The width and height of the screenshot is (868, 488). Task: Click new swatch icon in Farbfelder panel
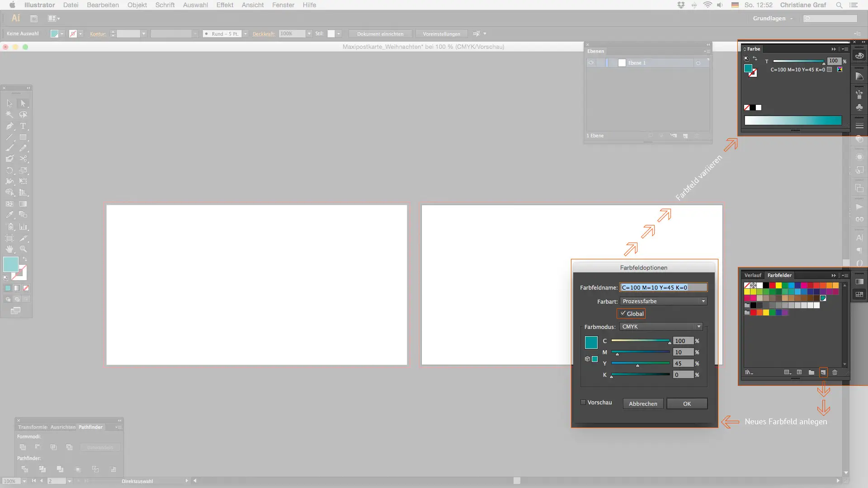click(x=823, y=372)
